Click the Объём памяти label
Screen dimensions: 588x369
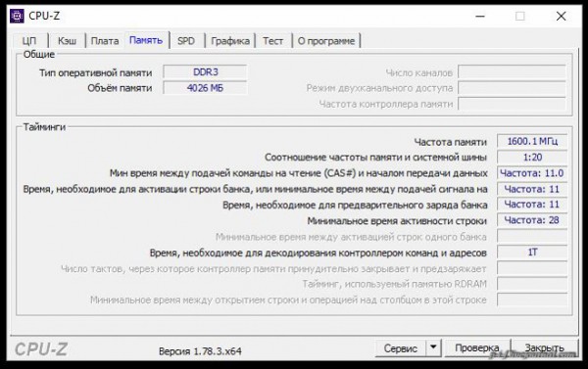coord(120,88)
